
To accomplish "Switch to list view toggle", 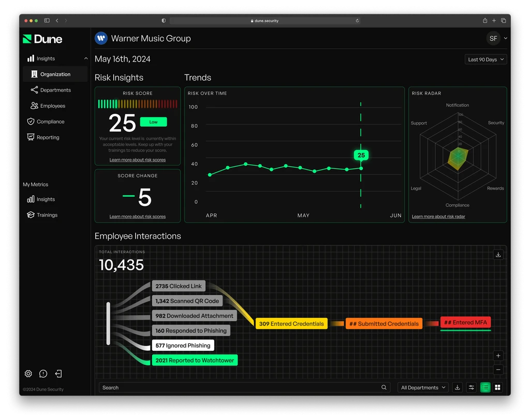I will pyautogui.click(x=485, y=387).
